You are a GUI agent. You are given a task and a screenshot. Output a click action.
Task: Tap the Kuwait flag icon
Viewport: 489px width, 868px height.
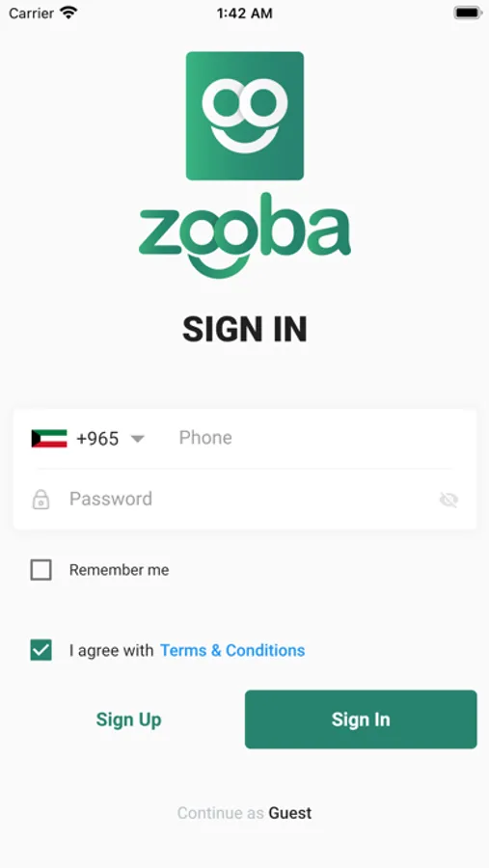click(x=49, y=439)
